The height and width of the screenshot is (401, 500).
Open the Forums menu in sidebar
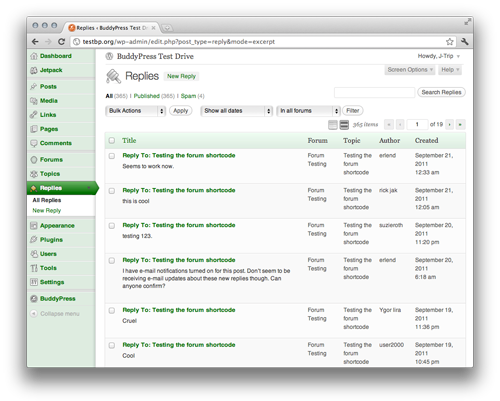[x=51, y=160]
